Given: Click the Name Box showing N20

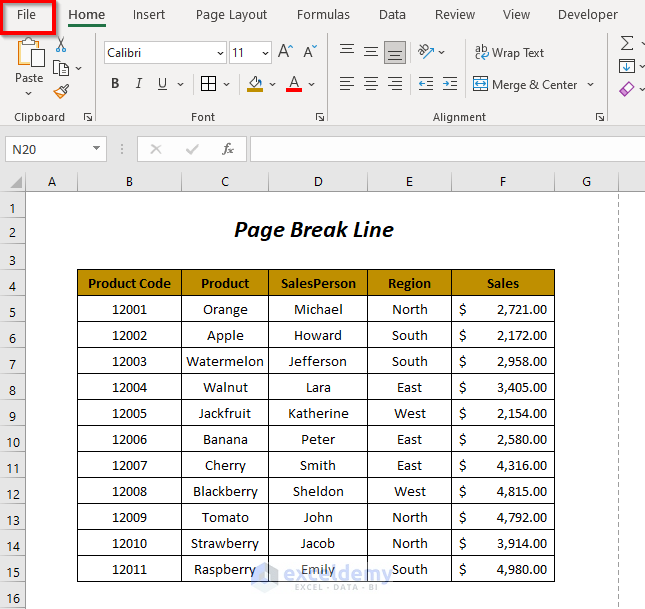Looking at the screenshot, I should point(47,149).
